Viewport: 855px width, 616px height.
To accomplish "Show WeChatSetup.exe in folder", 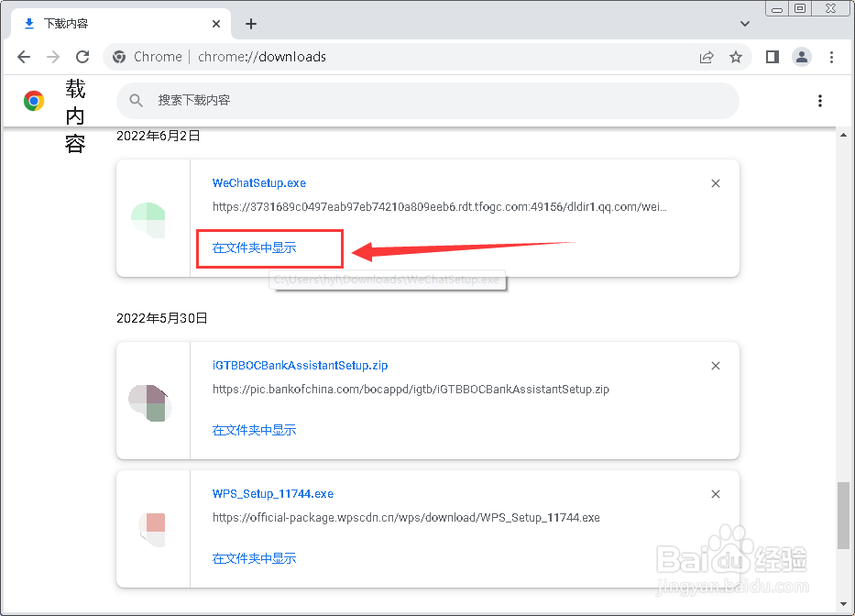I will [x=254, y=247].
